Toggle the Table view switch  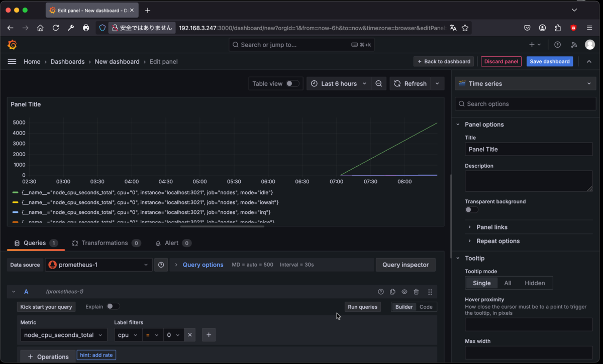(292, 84)
